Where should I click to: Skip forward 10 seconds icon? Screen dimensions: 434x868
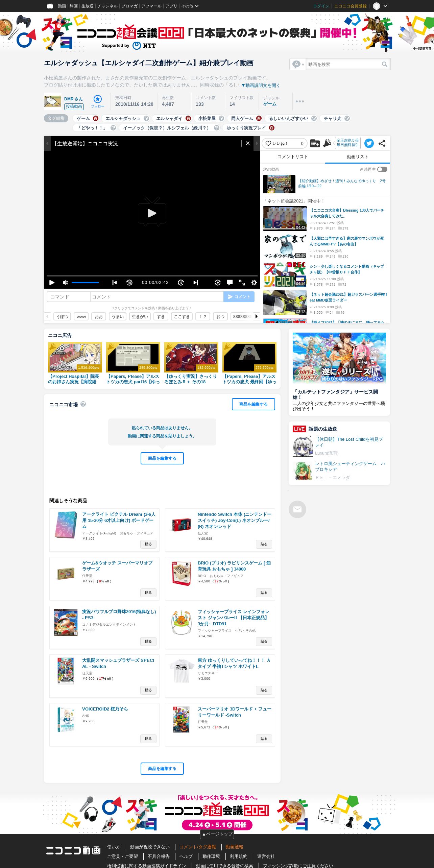coord(181,283)
